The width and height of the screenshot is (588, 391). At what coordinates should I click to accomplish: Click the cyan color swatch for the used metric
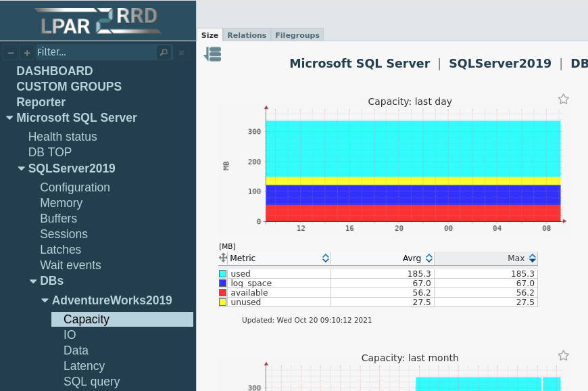click(223, 273)
